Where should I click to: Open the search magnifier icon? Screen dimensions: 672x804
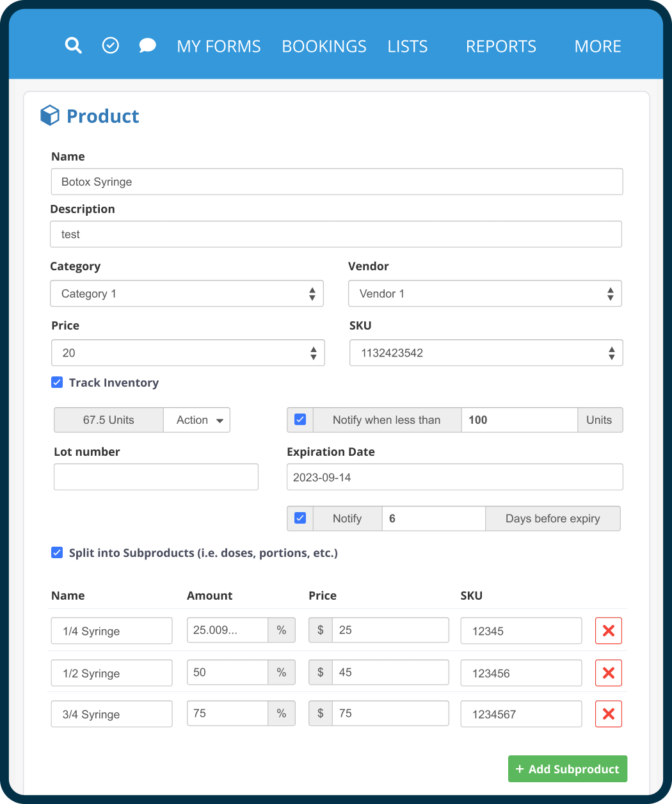coord(73,45)
